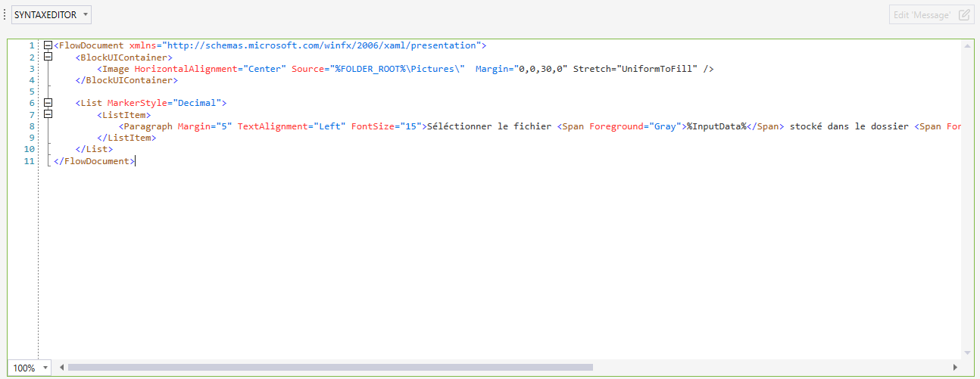The height and width of the screenshot is (379, 980).
Task: Click the vertical scrollbar up arrow
Action: pos(967,46)
